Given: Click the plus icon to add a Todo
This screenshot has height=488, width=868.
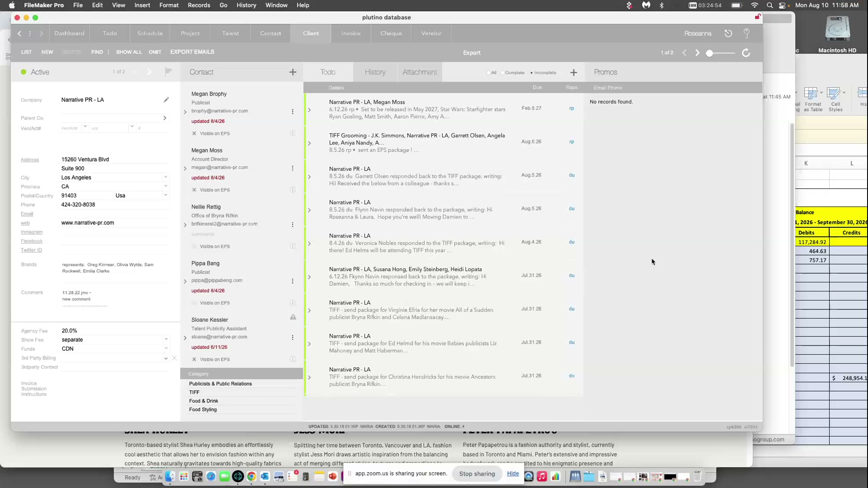Looking at the screenshot, I should click(574, 72).
